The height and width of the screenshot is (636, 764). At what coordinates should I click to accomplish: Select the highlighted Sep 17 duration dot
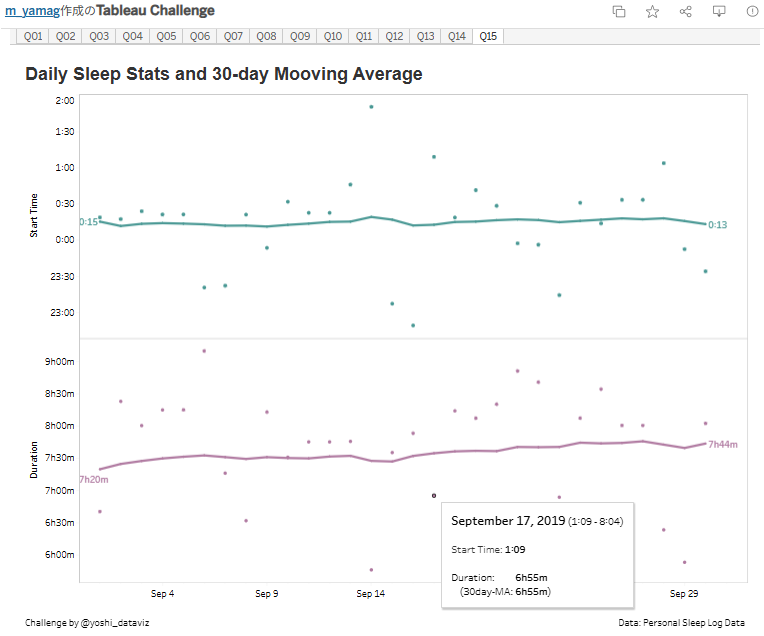click(x=434, y=496)
